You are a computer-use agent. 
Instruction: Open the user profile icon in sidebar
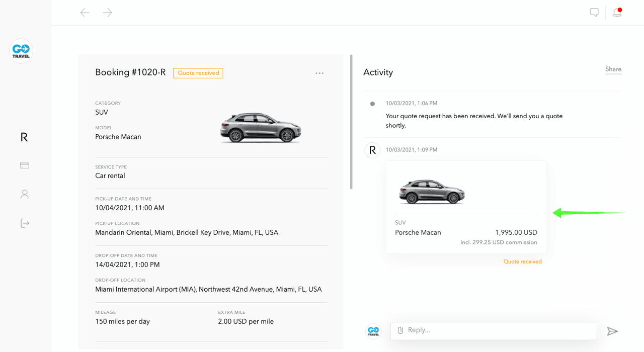tap(24, 194)
